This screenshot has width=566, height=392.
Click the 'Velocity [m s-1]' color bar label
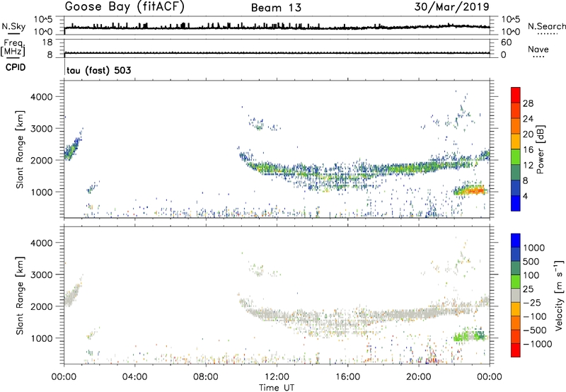click(559, 295)
